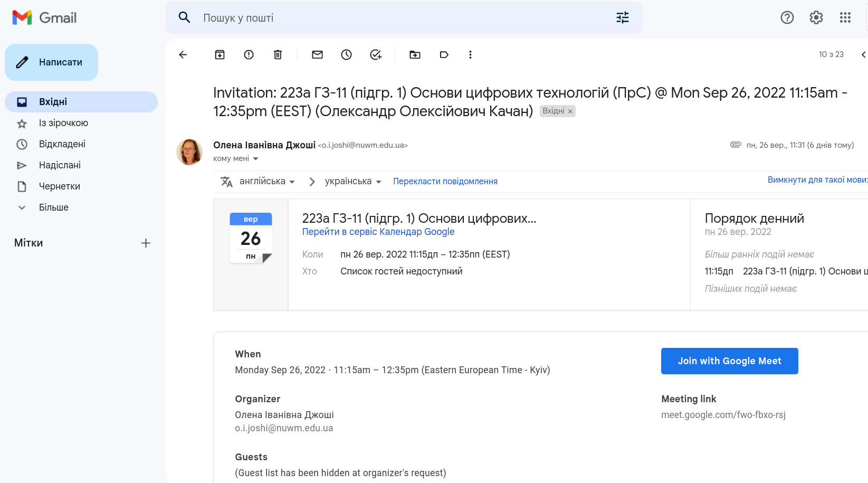Snooze this email
Screen dimensions: 868x483
tap(346, 54)
